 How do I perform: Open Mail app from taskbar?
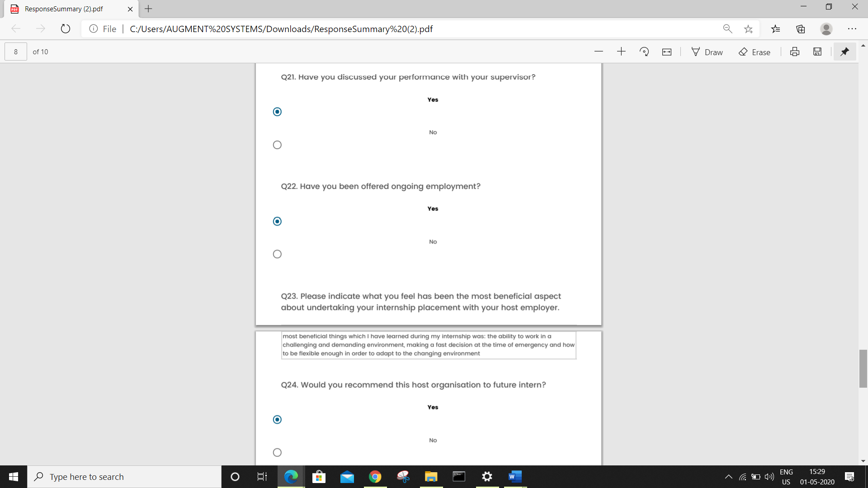(x=347, y=477)
